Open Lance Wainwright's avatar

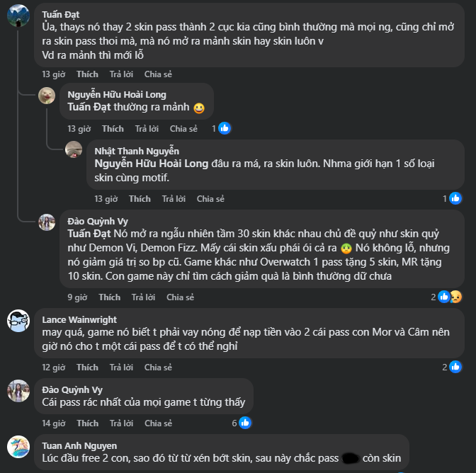[x=18, y=321]
